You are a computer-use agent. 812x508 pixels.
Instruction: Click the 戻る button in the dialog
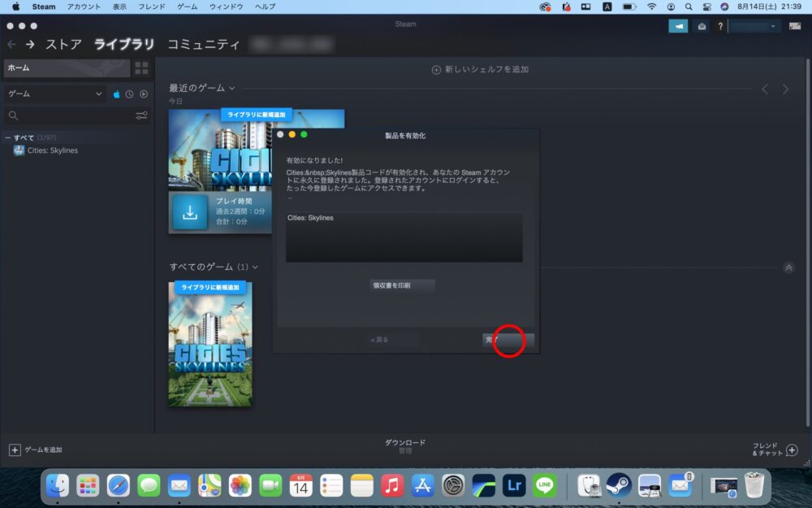pyautogui.click(x=394, y=340)
